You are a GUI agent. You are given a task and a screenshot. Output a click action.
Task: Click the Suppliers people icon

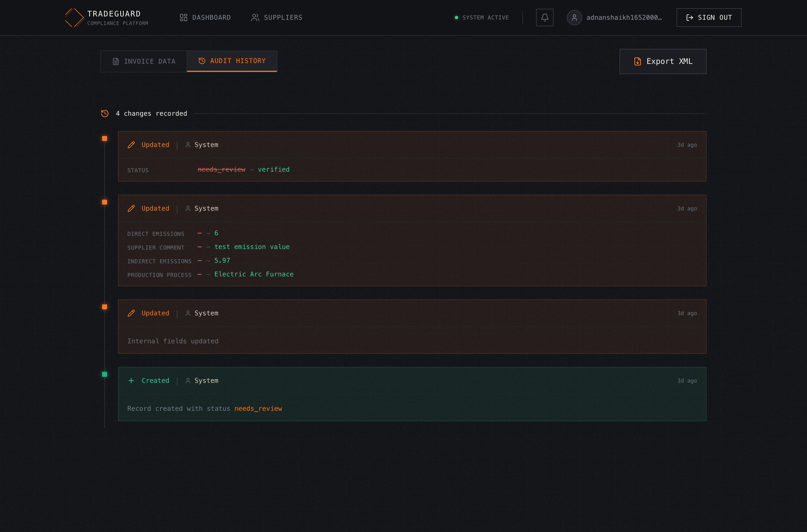coord(255,17)
